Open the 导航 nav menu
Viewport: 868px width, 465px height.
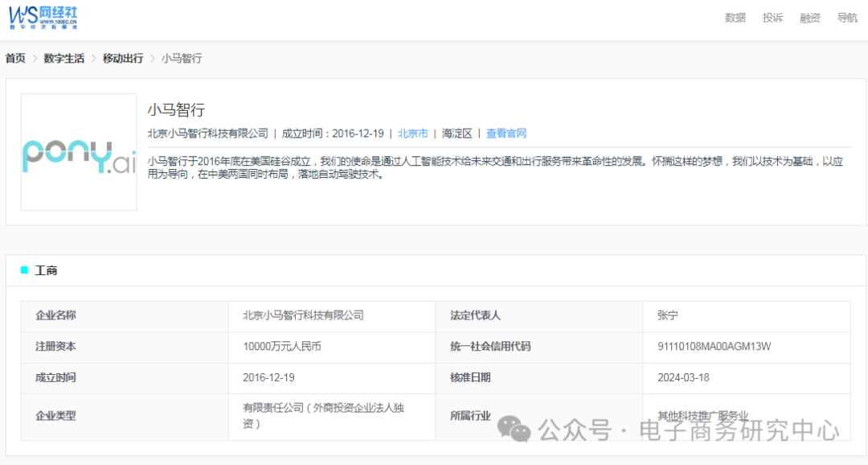point(847,18)
